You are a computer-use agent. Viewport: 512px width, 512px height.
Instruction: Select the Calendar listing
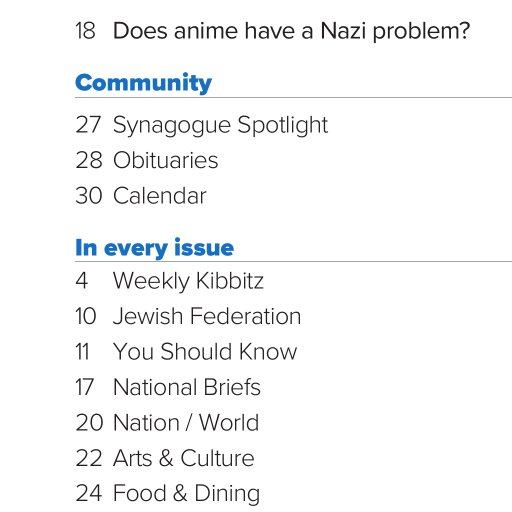[160, 196]
